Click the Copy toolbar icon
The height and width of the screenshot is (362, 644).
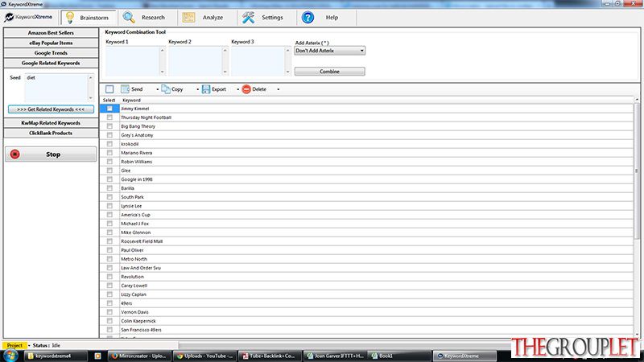[166, 89]
